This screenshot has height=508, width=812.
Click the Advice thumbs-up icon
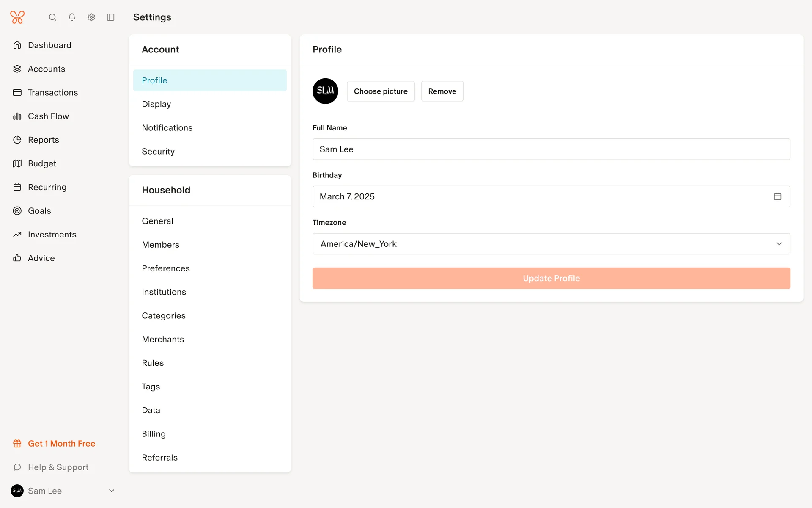pyautogui.click(x=17, y=258)
